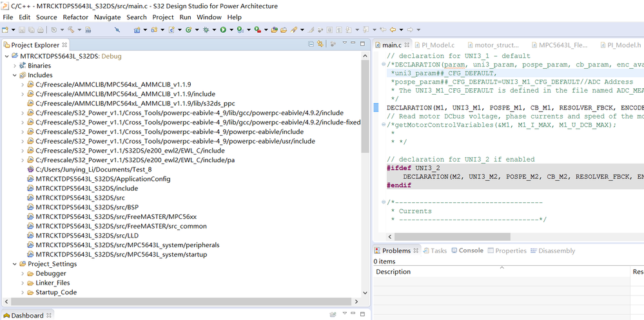The height and width of the screenshot is (320, 644).
Task: Toggle block selection mode toolbar icon
Action: (x=329, y=30)
